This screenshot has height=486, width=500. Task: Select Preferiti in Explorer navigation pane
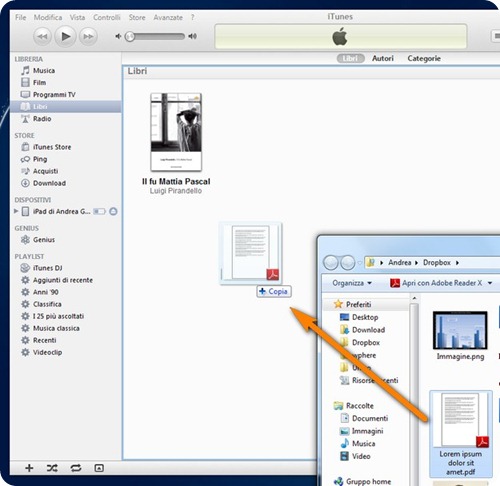pos(353,304)
